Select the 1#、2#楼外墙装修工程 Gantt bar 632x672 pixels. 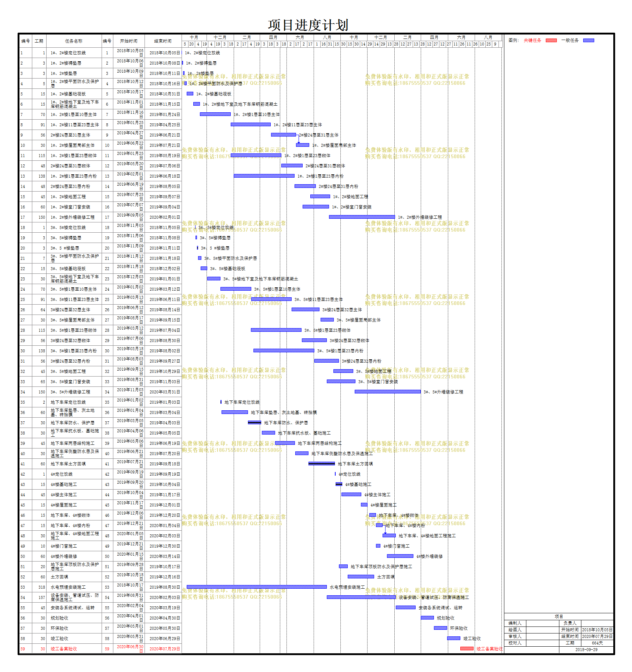(x=362, y=217)
